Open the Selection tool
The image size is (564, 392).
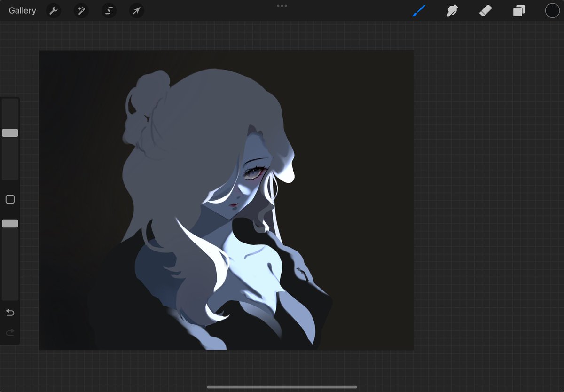click(109, 10)
